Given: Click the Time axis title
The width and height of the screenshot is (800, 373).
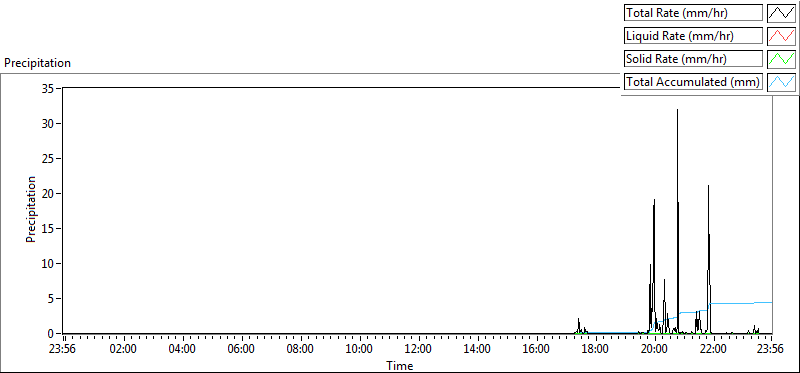Looking at the screenshot, I should [399, 366].
